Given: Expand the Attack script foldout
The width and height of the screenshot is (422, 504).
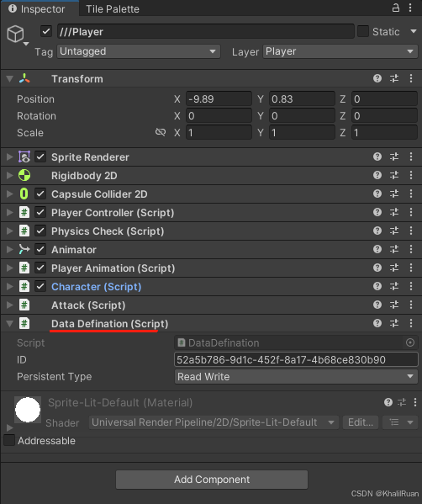Looking at the screenshot, I should 9,305.
